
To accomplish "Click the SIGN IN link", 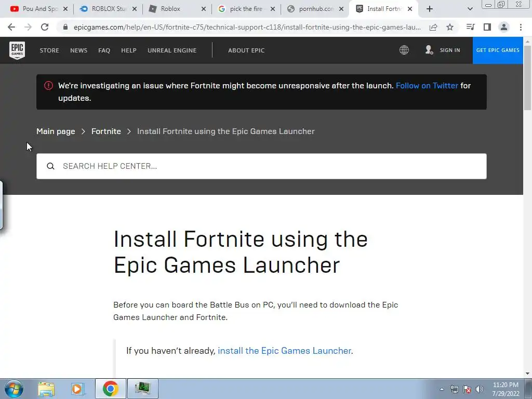I will point(450,50).
